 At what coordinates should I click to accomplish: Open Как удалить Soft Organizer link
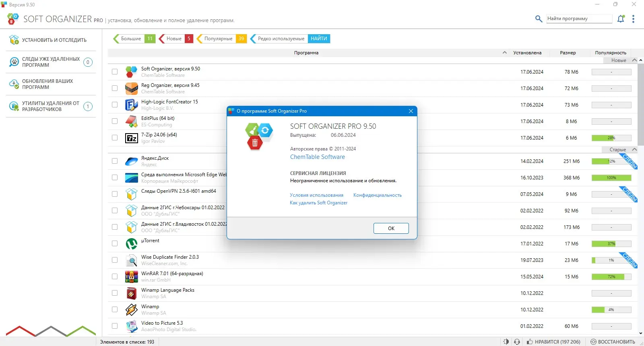(318, 203)
